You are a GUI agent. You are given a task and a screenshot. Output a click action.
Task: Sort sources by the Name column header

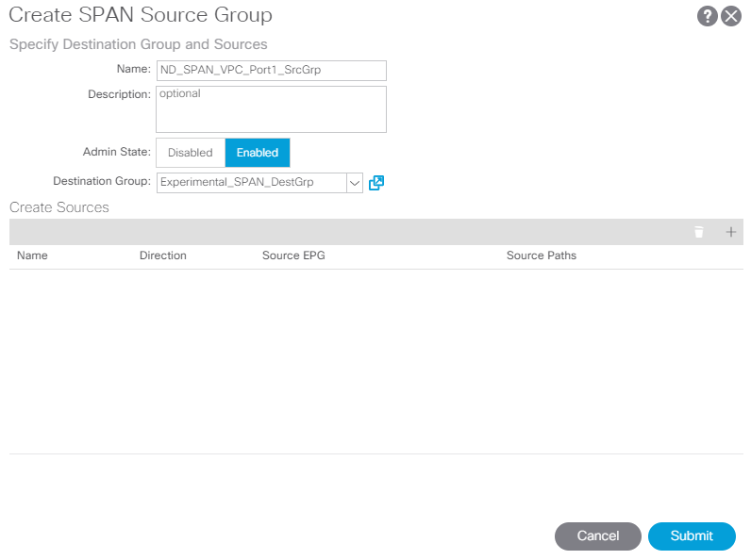pyautogui.click(x=33, y=255)
